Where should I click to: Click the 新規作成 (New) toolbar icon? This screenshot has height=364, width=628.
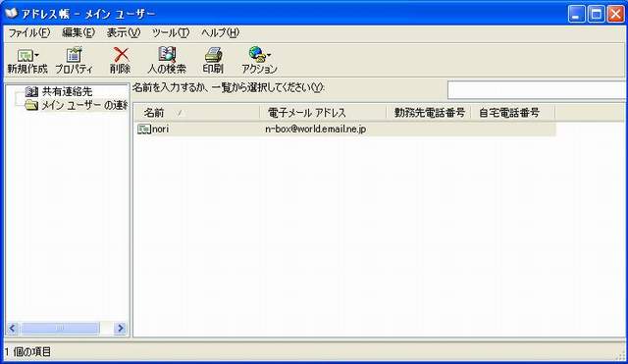[25, 55]
